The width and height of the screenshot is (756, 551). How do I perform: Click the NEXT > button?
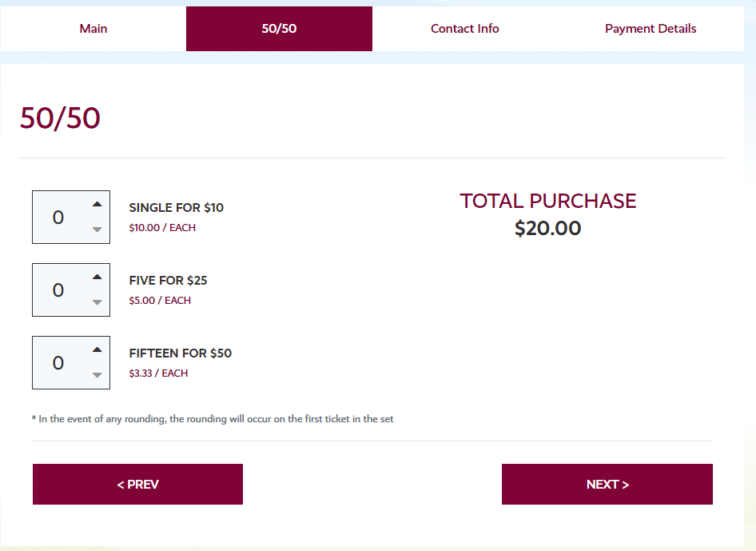607,485
